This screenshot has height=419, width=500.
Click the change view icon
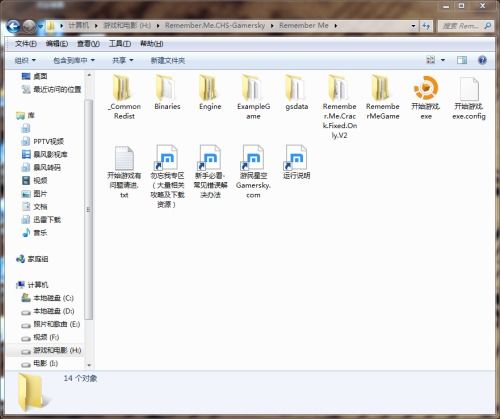(x=431, y=60)
